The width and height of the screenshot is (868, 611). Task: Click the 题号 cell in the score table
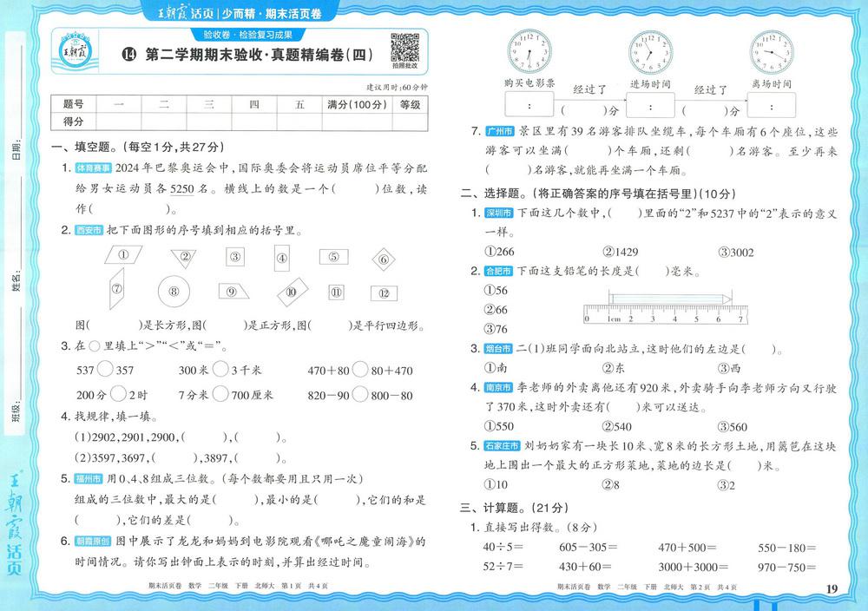point(74,104)
